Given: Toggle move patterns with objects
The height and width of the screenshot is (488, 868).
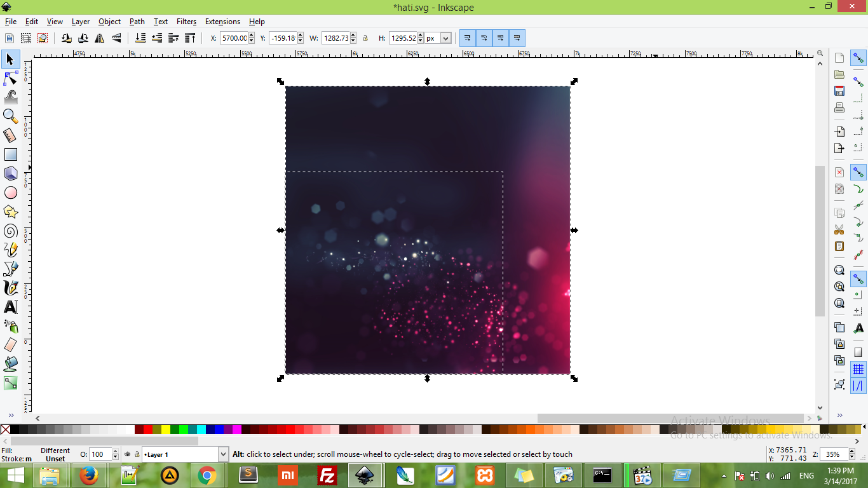Looking at the screenshot, I should tap(517, 38).
